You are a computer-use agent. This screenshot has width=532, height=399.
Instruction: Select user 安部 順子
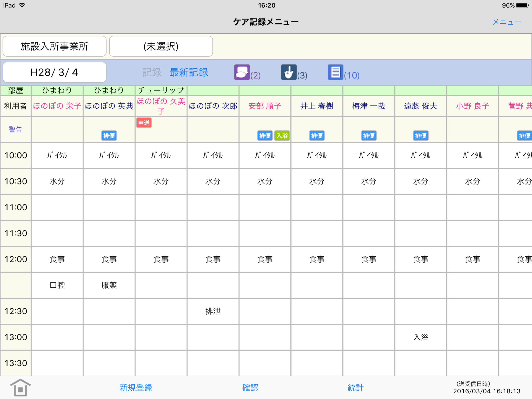pos(265,106)
